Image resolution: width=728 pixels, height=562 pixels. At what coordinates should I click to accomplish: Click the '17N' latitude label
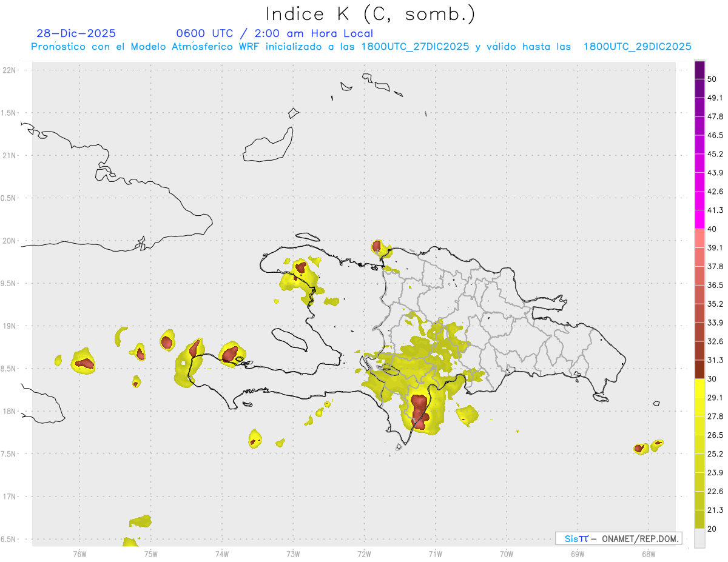10,497
